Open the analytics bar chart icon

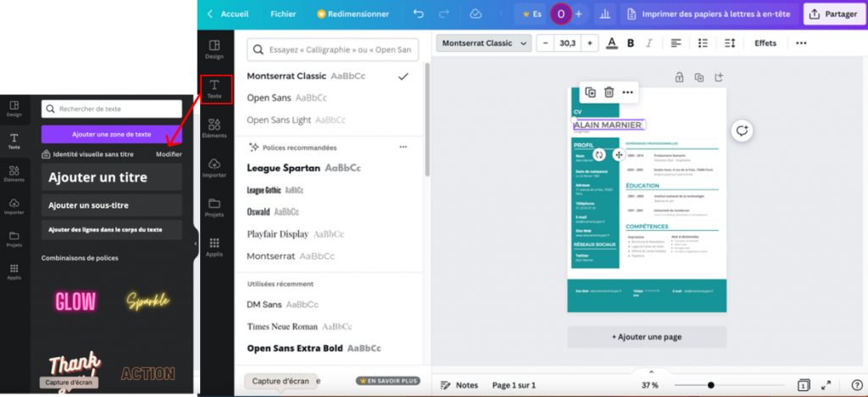point(604,14)
